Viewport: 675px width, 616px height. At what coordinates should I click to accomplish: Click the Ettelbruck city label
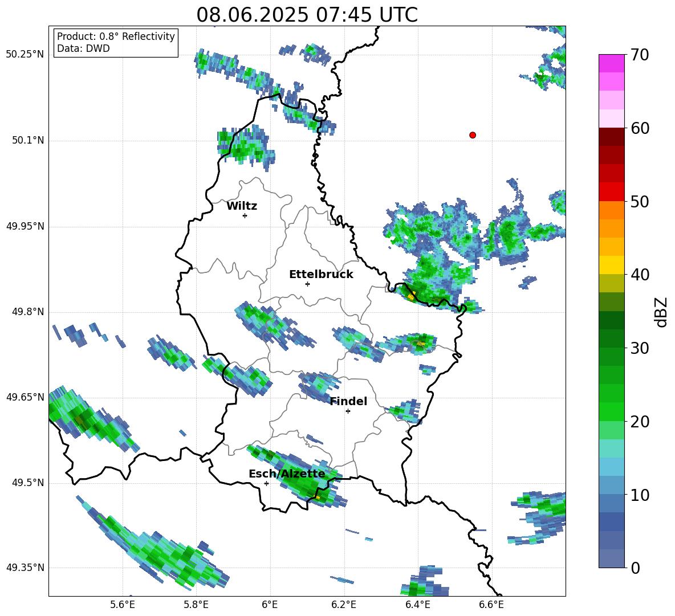tap(321, 275)
